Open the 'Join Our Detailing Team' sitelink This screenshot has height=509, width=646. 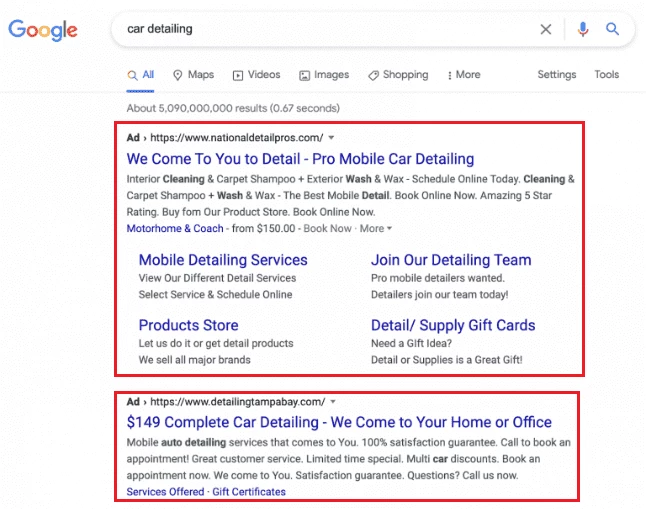pyautogui.click(x=451, y=260)
